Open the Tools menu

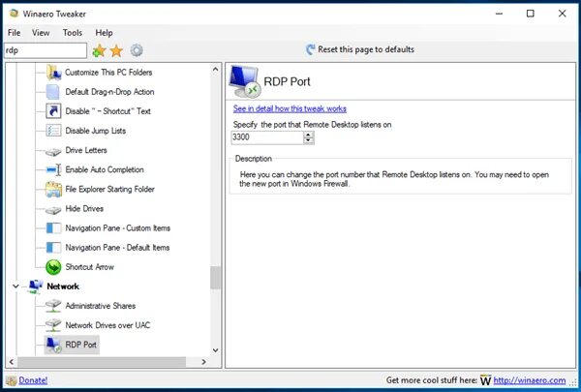click(73, 33)
